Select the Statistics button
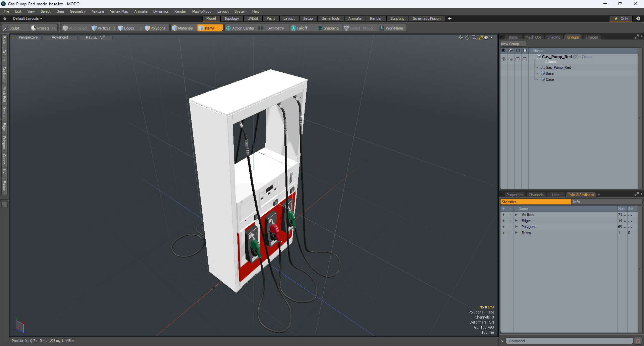Viewport: 644px width, 346px height. point(536,202)
